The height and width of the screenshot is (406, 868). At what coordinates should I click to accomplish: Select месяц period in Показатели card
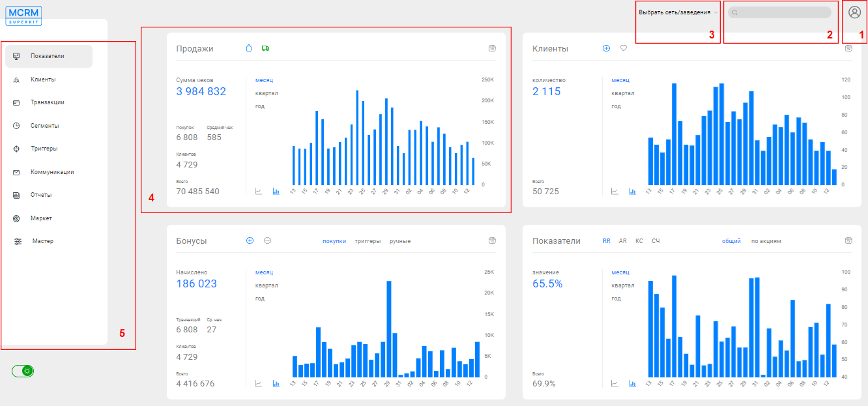(620, 272)
